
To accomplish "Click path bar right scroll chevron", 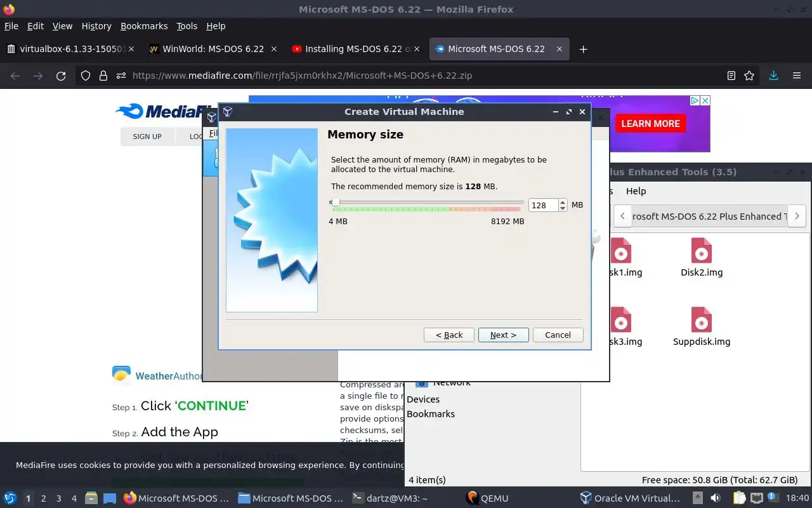I will tap(797, 216).
